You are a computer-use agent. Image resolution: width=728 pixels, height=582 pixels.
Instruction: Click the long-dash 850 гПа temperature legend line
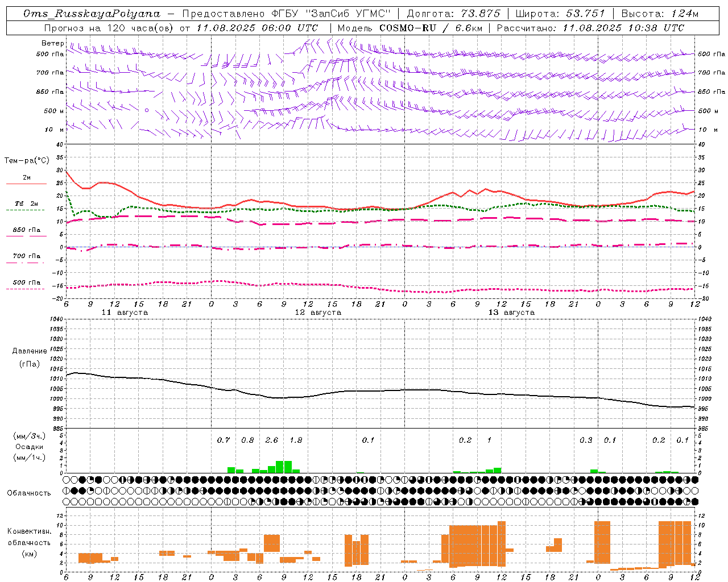(25, 235)
